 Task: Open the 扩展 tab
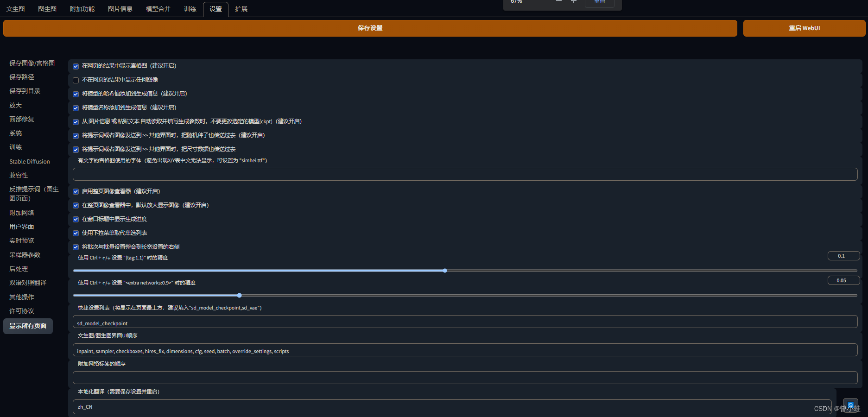(241, 9)
